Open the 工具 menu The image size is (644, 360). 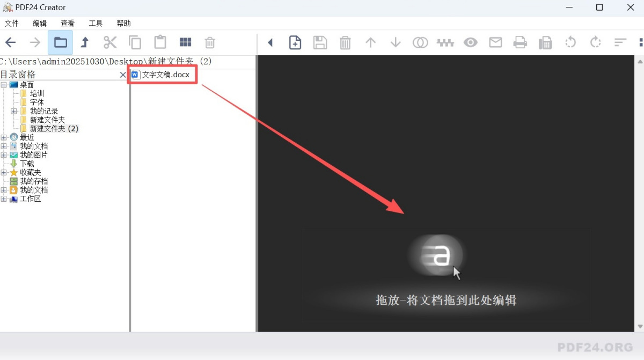[x=96, y=23]
